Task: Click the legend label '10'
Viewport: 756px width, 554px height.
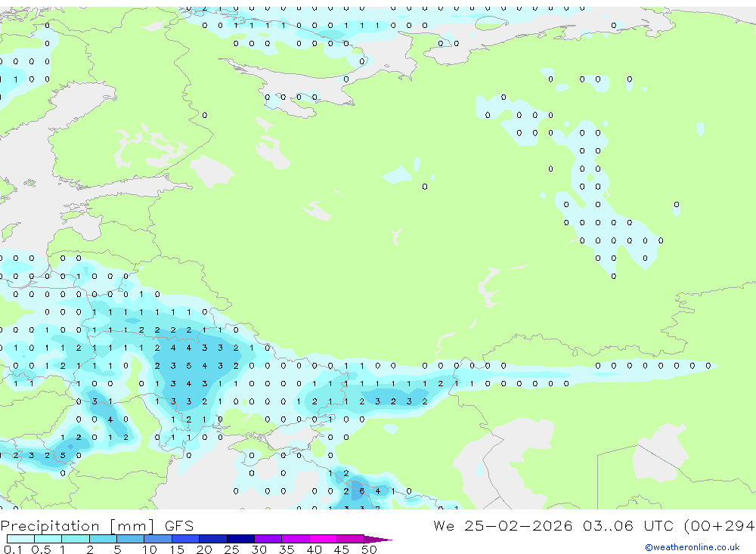Action: pos(149,549)
